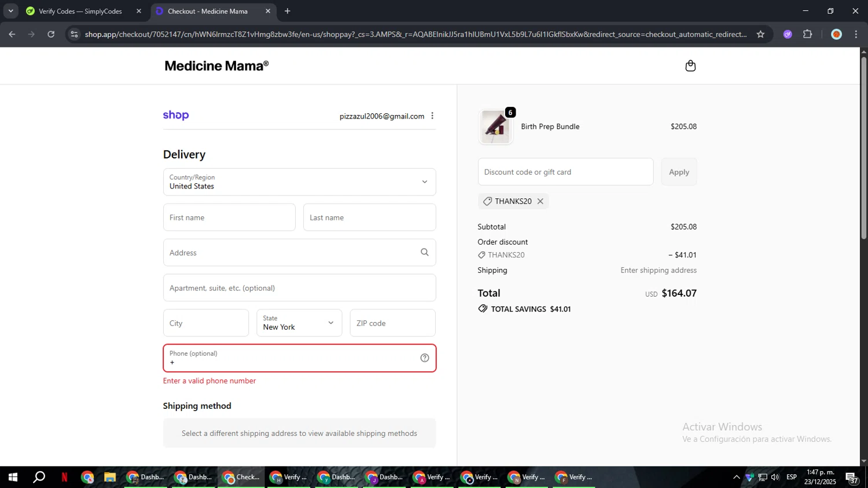Open the Chrome three-dot menu
Image resolution: width=868 pixels, height=488 pixels.
pos(856,34)
